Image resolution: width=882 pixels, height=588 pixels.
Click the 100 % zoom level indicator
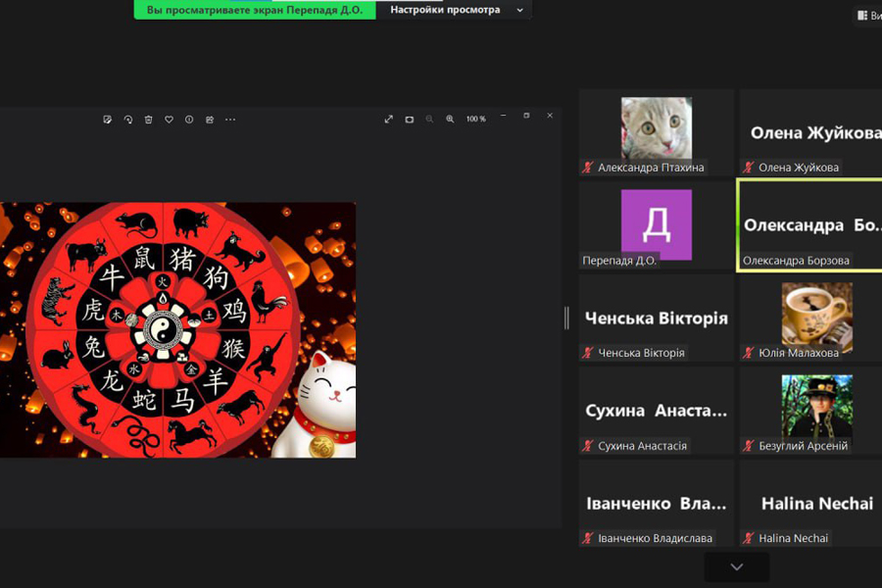click(x=475, y=120)
